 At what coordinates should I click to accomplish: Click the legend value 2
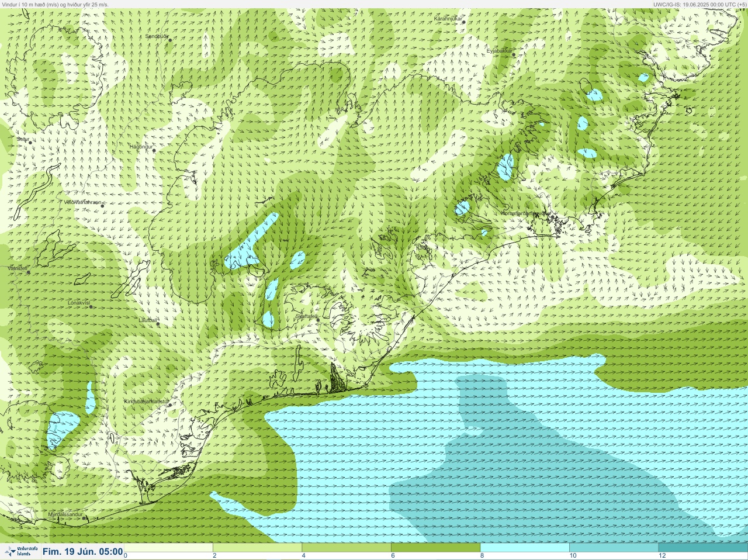214,555
